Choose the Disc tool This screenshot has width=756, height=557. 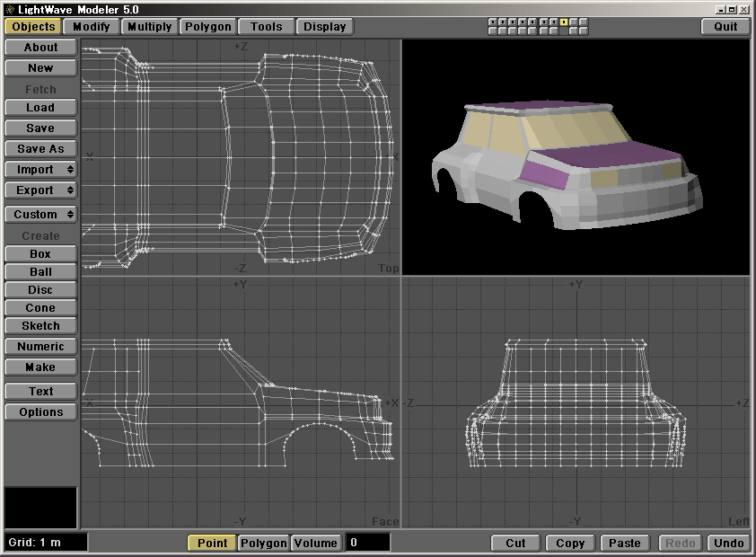(x=40, y=290)
